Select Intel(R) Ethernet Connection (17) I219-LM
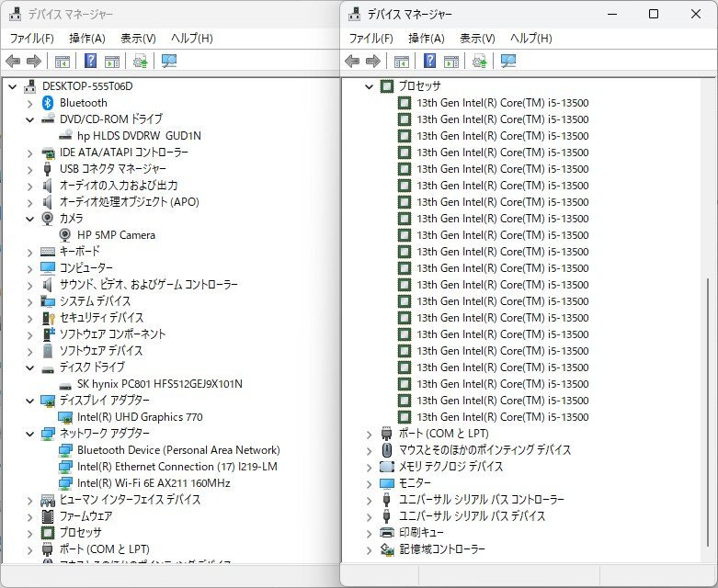Viewport: 718px width, 588px height. pyautogui.click(x=177, y=467)
